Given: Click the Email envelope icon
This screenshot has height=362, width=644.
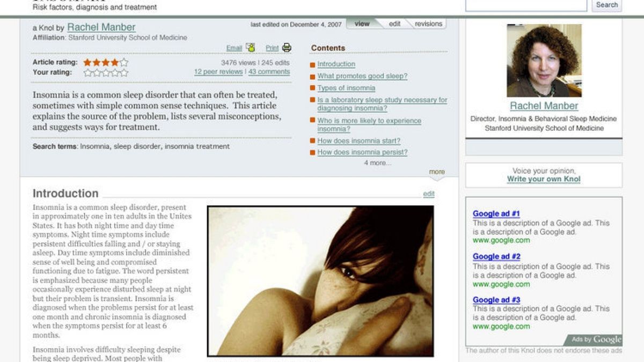Looking at the screenshot, I should tap(250, 48).
